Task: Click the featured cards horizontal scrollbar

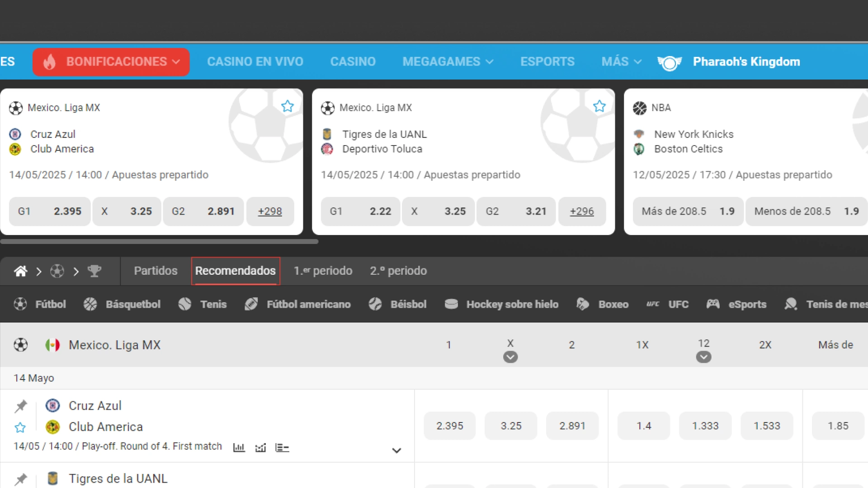Action: point(159,242)
